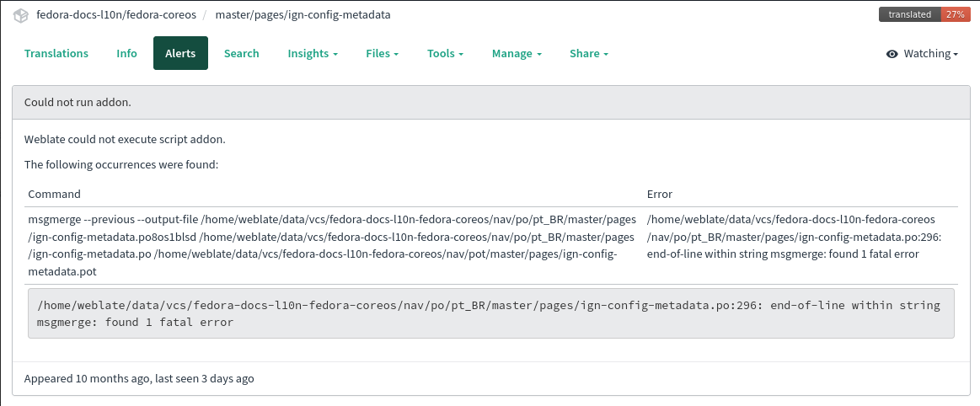Click the eye icon next to Watching

pos(892,54)
